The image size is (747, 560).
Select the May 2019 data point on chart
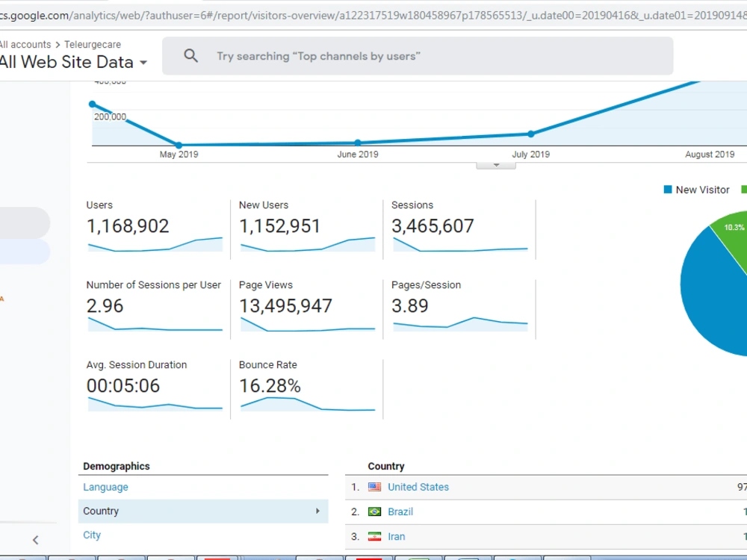179,145
